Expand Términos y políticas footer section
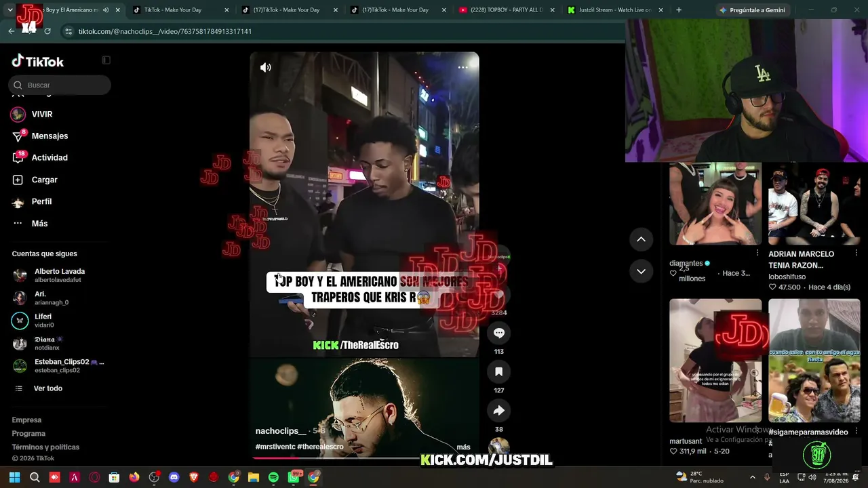868x488 pixels. (45, 447)
